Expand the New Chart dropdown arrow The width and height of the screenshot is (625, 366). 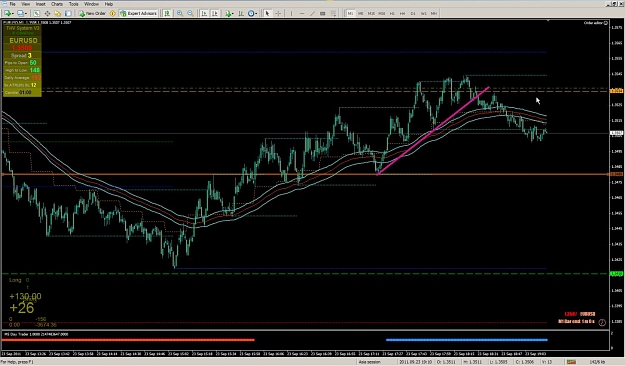coord(13,14)
